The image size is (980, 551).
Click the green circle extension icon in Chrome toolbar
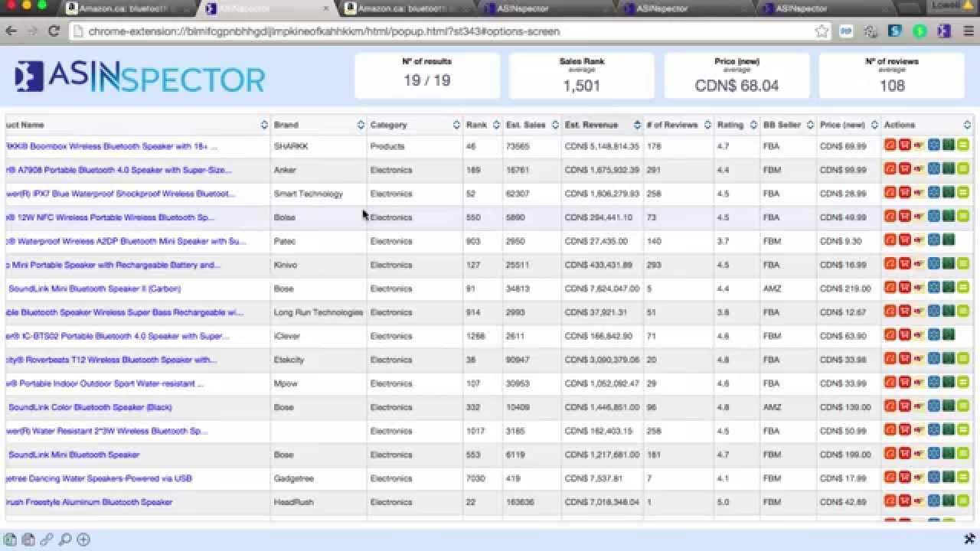coord(920,31)
